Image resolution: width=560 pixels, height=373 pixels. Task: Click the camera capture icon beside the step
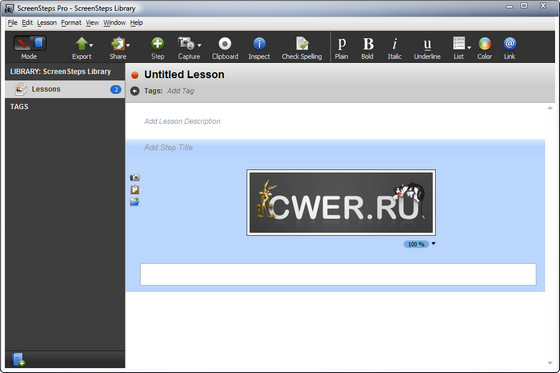point(135,177)
